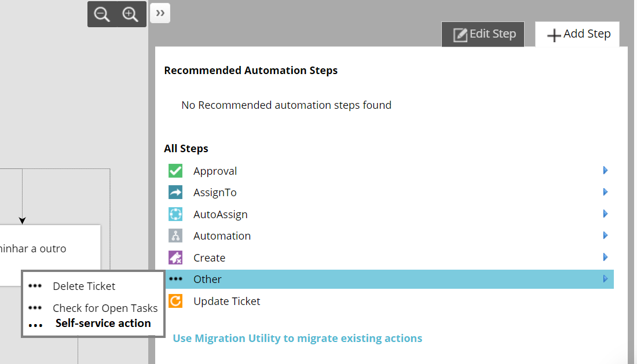Open the Edit Step view
This screenshot has height=364, width=637.
point(483,34)
